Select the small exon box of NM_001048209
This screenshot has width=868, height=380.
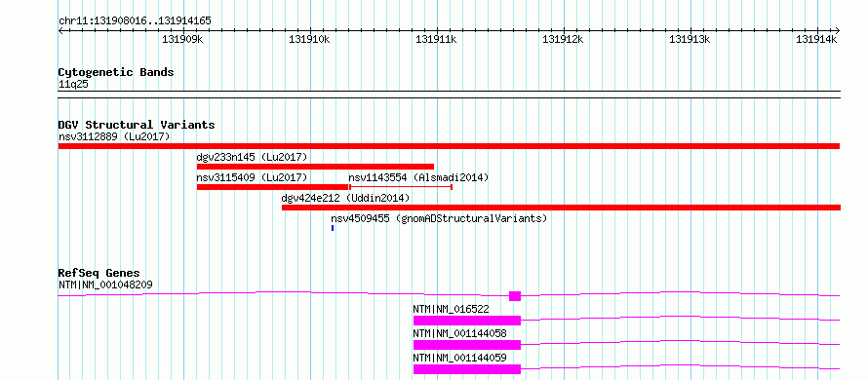[x=515, y=296]
